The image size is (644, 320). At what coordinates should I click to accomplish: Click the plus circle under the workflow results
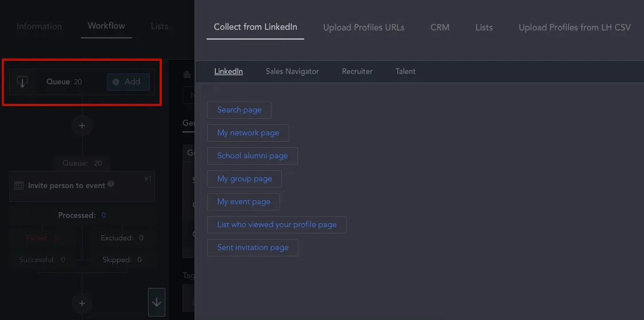click(82, 303)
